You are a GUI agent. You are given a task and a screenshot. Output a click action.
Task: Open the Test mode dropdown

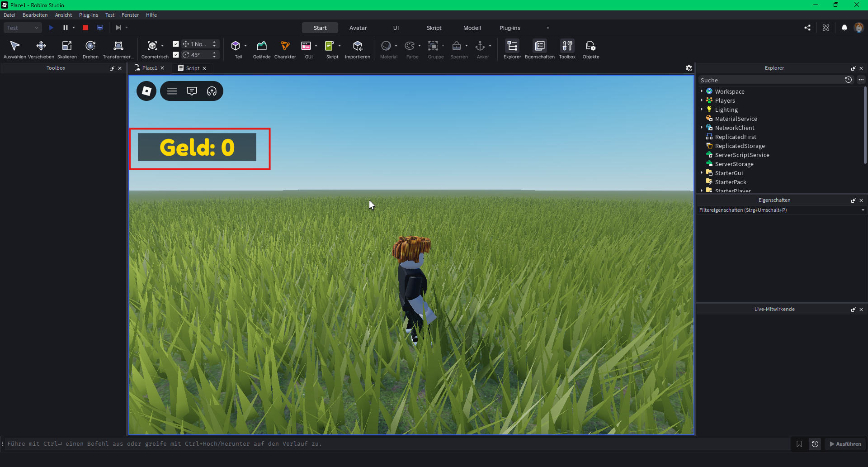pyautogui.click(x=23, y=28)
